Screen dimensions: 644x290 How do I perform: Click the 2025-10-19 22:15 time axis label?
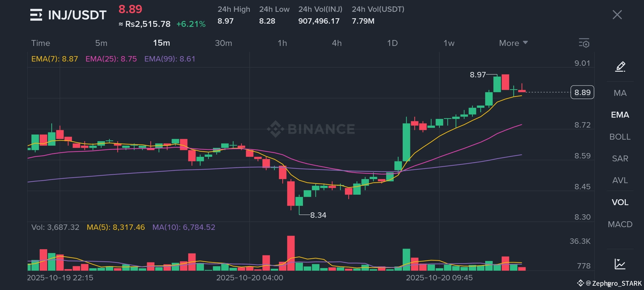[60, 278]
